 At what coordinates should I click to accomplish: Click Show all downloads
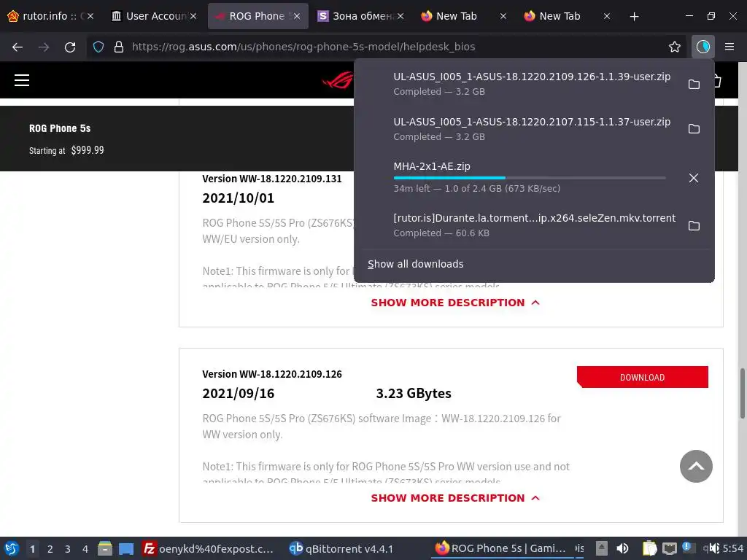pyautogui.click(x=415, y=264)
